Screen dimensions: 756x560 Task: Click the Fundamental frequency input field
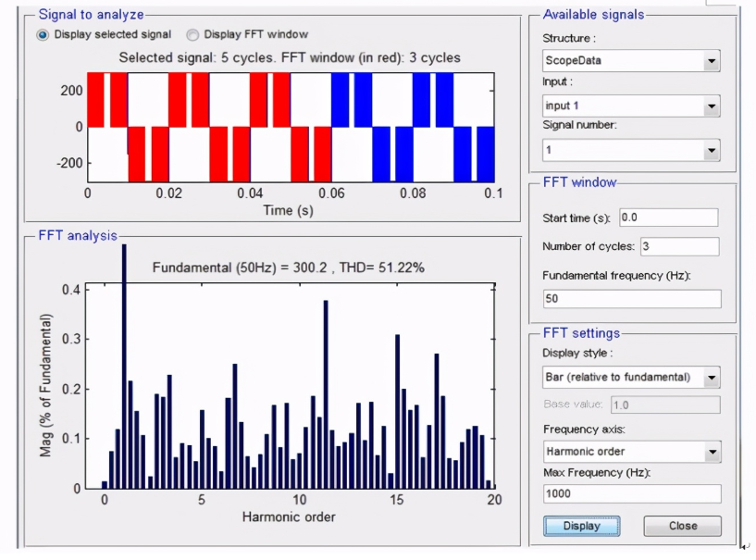pyautogui.click(x=632, y=299)
